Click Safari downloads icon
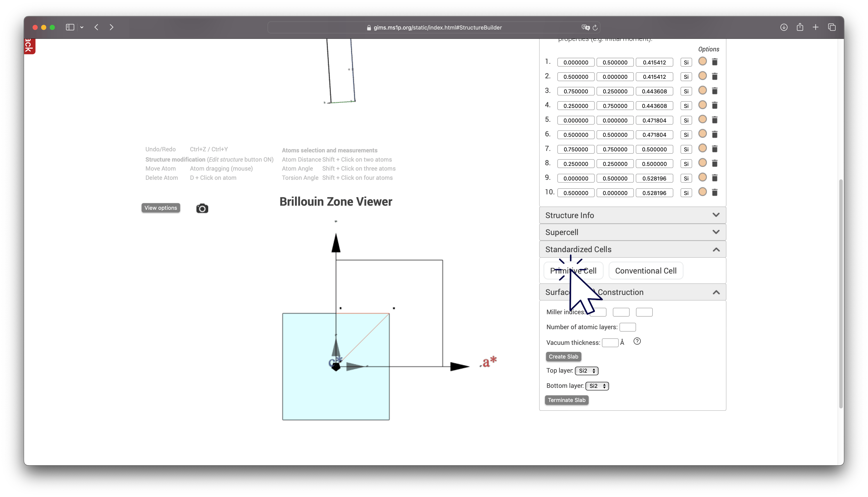Viewport: 868px width, 497px height. [x=784, y=27]
